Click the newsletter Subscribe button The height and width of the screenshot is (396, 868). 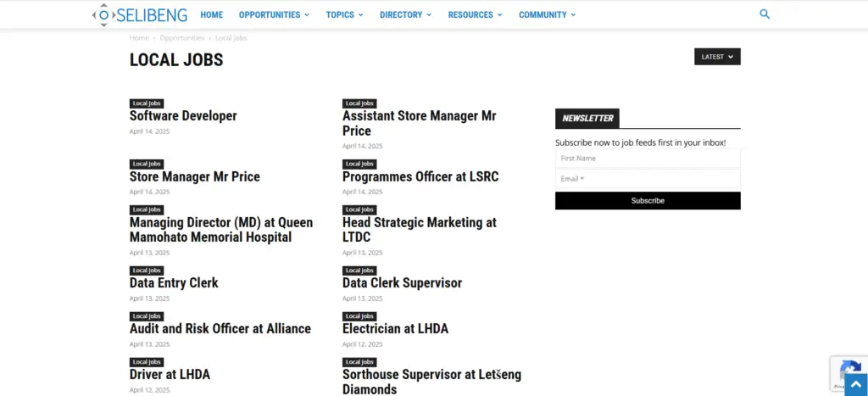pyautogui.click(x=648, y=200)
